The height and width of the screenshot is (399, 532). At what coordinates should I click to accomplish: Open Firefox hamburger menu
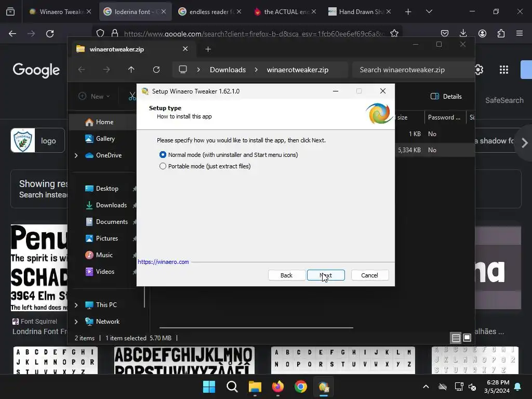520,33
